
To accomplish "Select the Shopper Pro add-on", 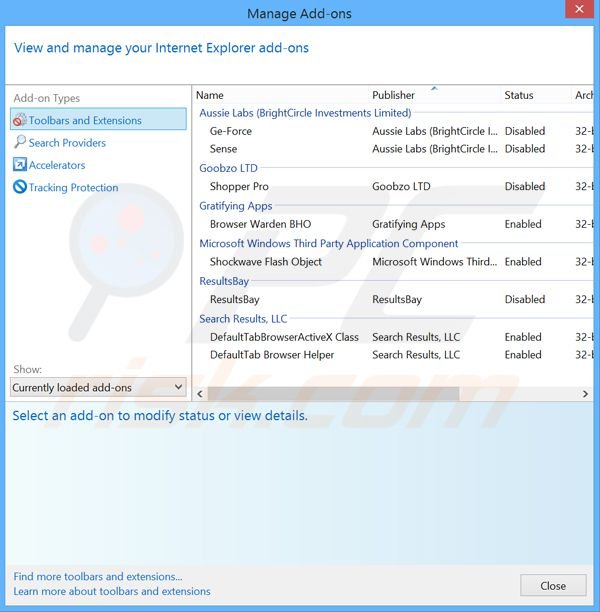I will tap(393, 186).
